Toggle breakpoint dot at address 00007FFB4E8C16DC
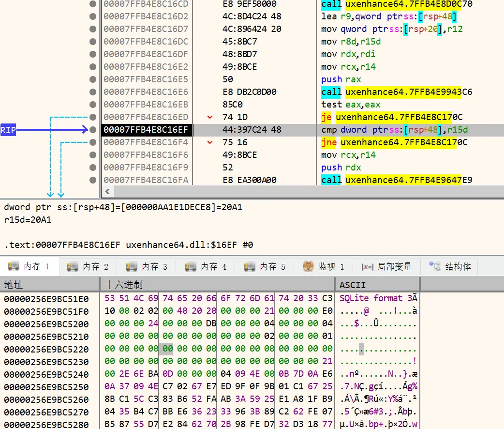Screen dimensions: 504x429 pos(93,42)
